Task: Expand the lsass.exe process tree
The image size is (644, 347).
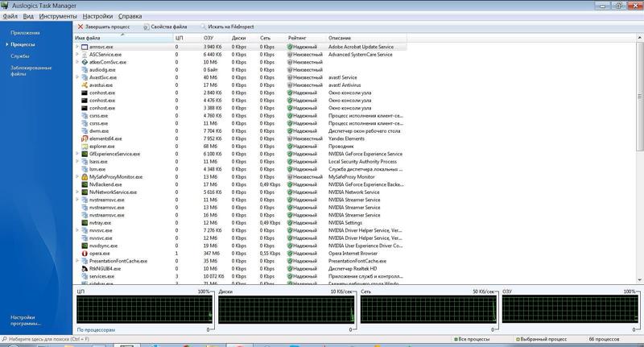Action: pyautogui.click(x=76, y=161)
